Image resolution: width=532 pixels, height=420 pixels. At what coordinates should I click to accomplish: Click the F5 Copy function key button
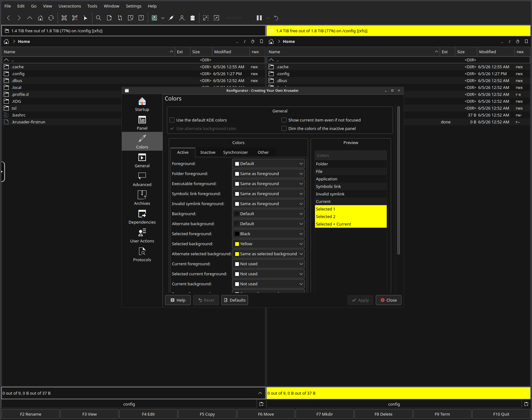pos(207,414)
